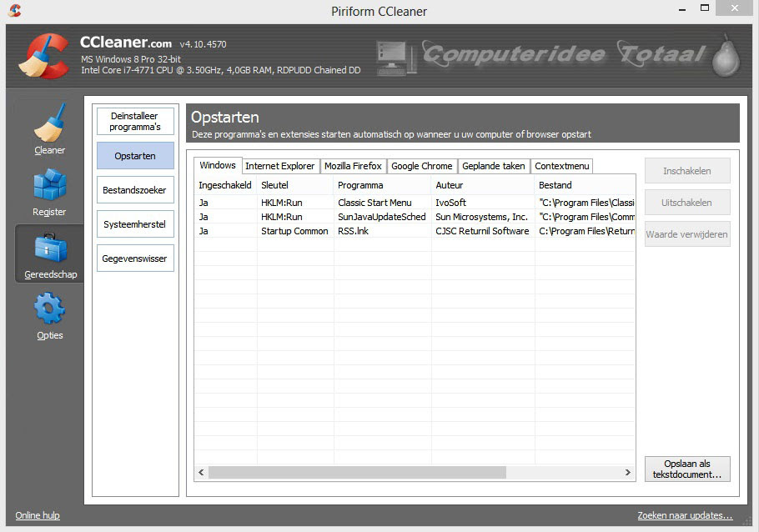Viewport: 759px width, 532px height.
Task: Click the IvoSoft author cell
Action: 450,203
